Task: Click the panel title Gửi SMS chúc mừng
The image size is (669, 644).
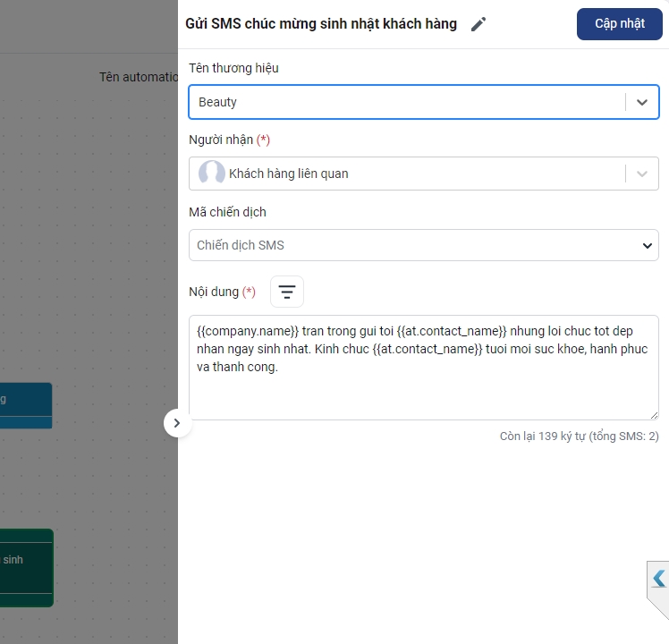Action: (x=320, y=24)
